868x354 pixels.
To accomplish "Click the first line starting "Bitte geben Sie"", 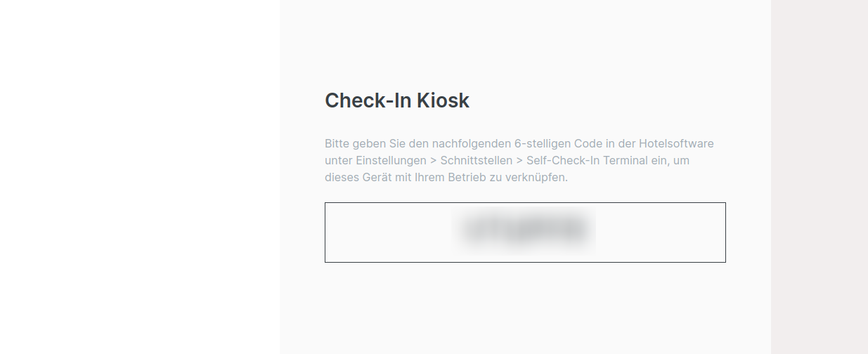I will [365, 144].
